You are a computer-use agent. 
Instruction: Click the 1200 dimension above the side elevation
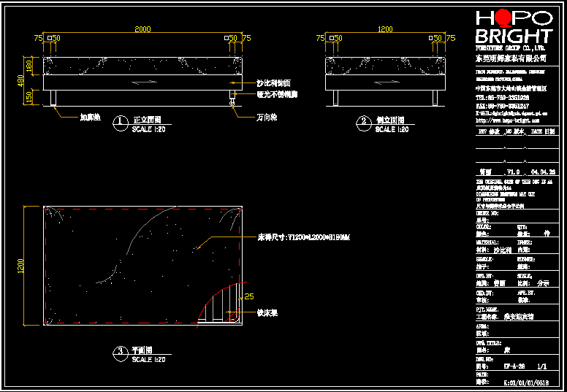coord(385,29)
